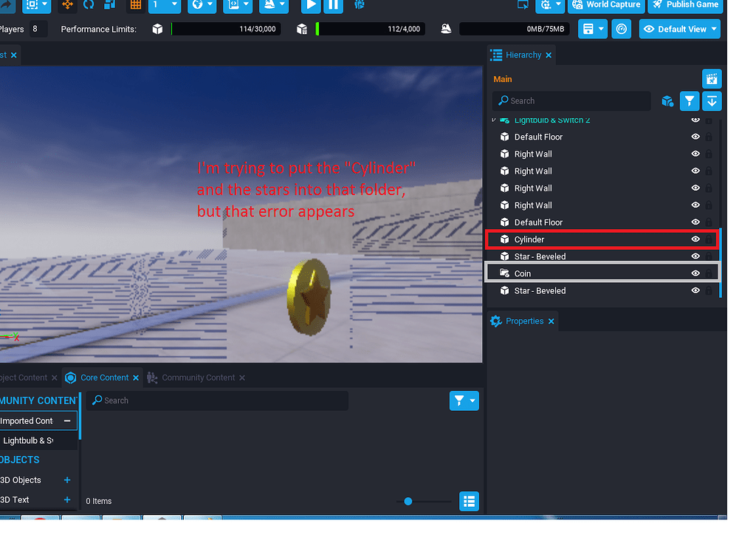Click the Pause button

333,5
